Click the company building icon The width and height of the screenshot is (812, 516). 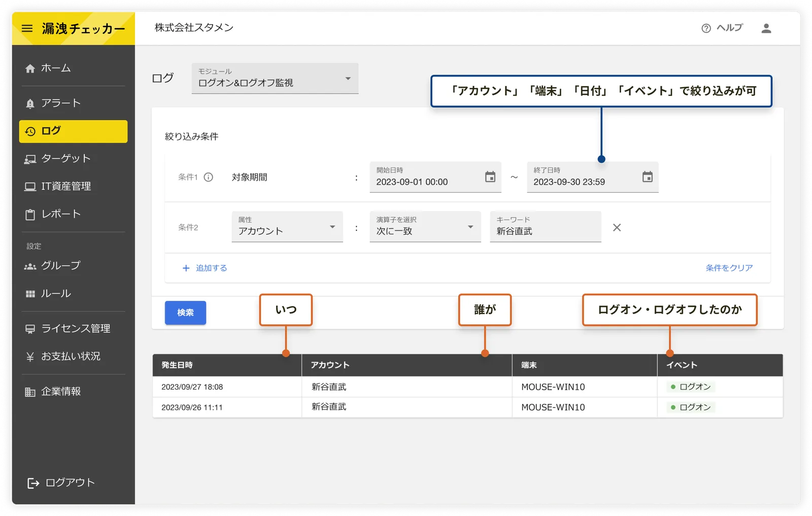point(30,392)
